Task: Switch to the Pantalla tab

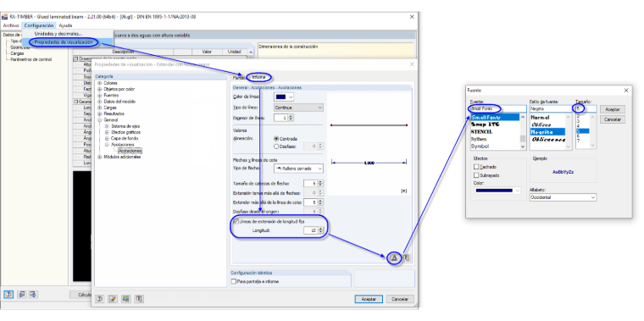Action: coord(240,78)
